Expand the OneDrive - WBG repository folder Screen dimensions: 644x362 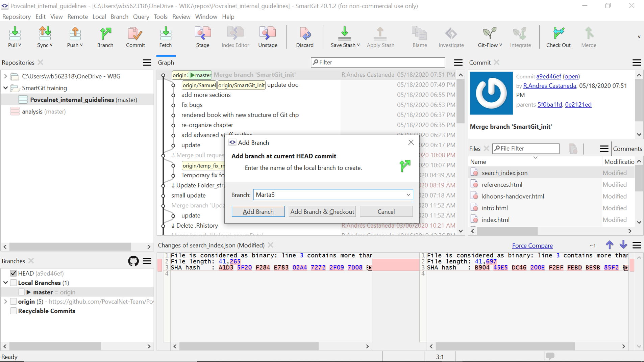pos(5,76)
